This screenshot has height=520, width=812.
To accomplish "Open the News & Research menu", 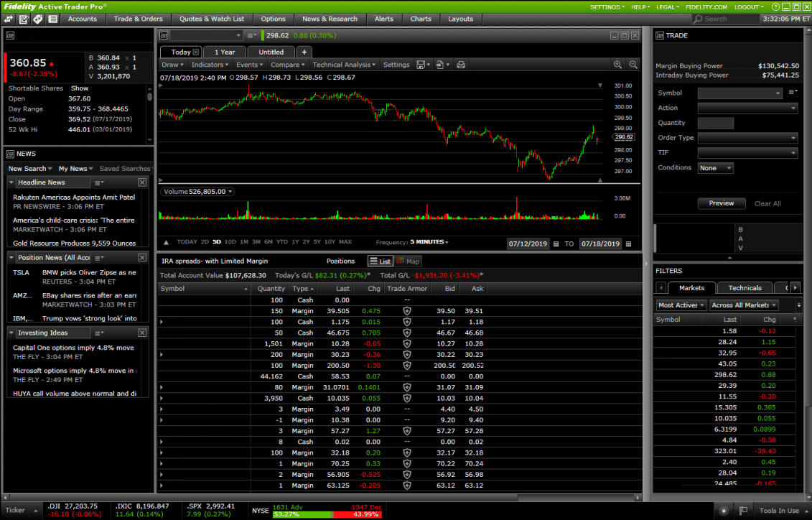I will tap(330, 19).
